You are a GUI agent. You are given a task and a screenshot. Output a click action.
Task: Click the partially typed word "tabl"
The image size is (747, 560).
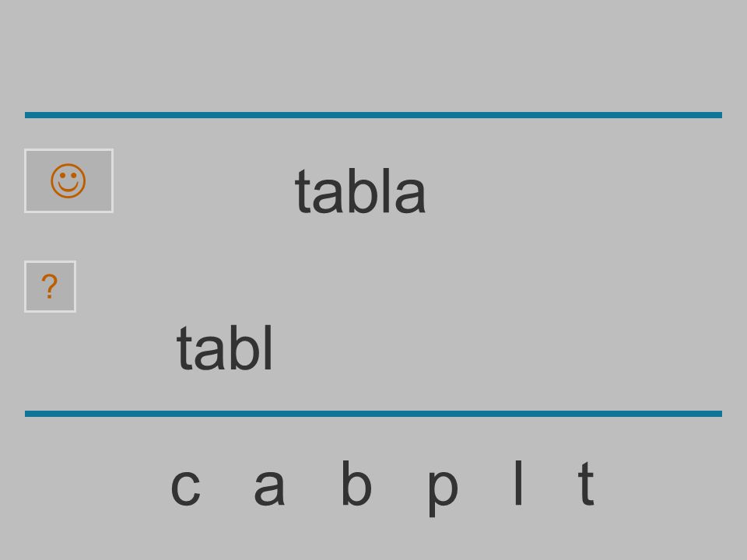(x=224, y=348)
